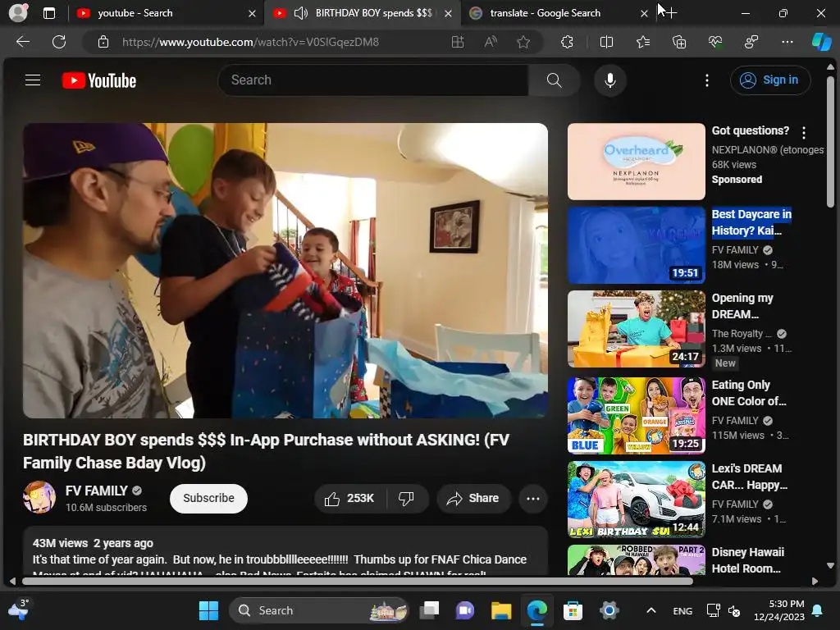
Task: Mute the tab using the speaker icon
Action: click(x=301, y=13)
